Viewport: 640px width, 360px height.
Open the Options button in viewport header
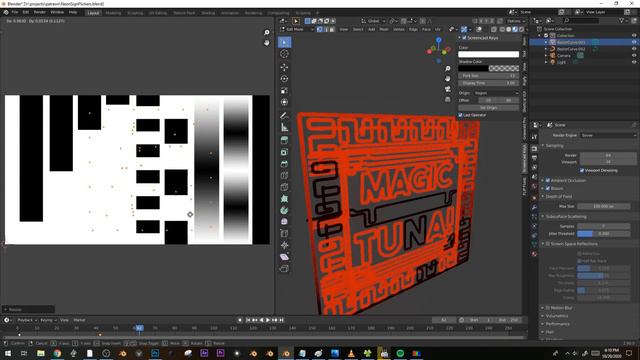tap(516, 21)
